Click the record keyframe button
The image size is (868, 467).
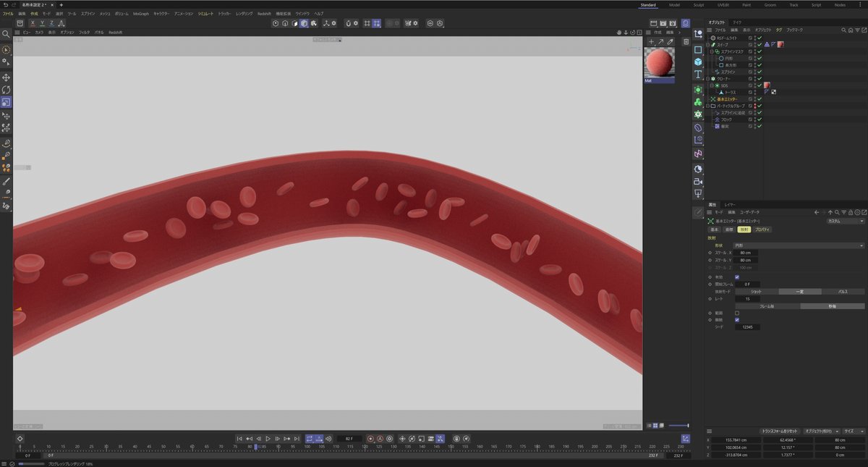point(370,439)
